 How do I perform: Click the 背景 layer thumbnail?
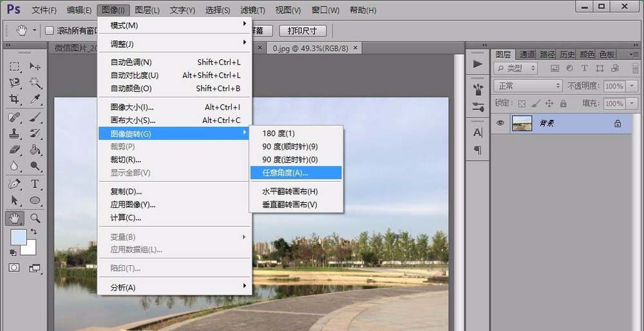(522, 124)
